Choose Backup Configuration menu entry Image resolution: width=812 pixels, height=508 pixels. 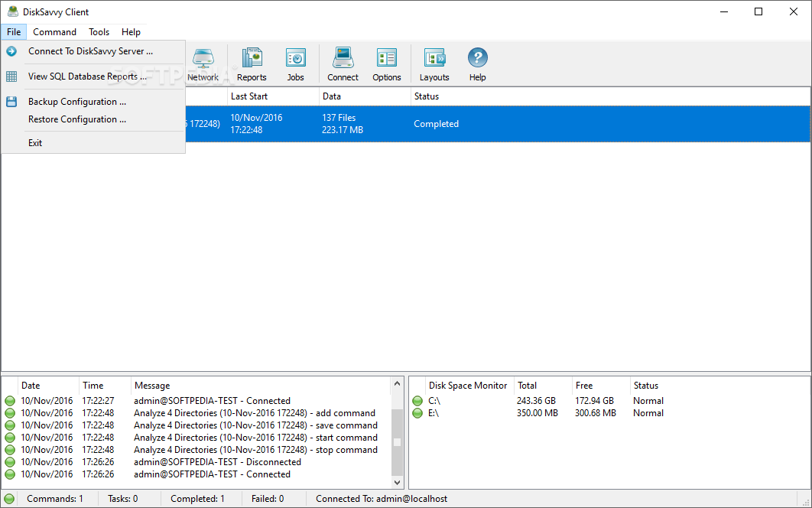(x=93, y=102)
